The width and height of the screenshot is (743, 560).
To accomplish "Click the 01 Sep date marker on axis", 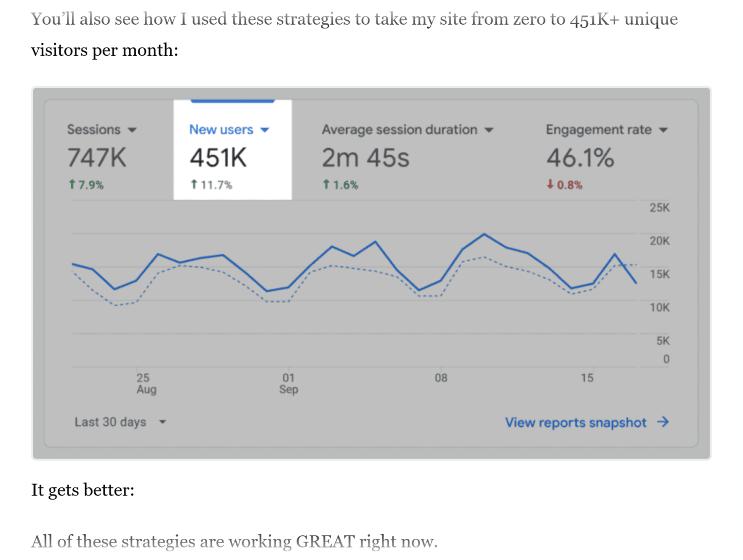I will [x=288, y=383].
